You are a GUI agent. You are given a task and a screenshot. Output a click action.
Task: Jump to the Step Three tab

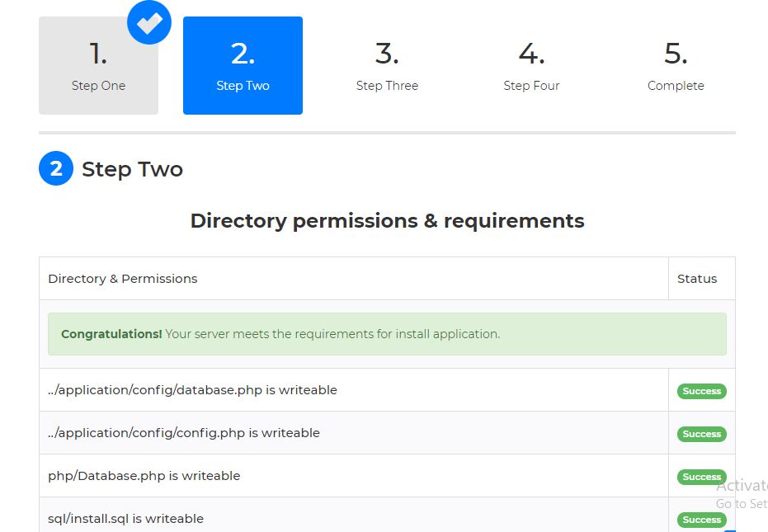[387, 66]
